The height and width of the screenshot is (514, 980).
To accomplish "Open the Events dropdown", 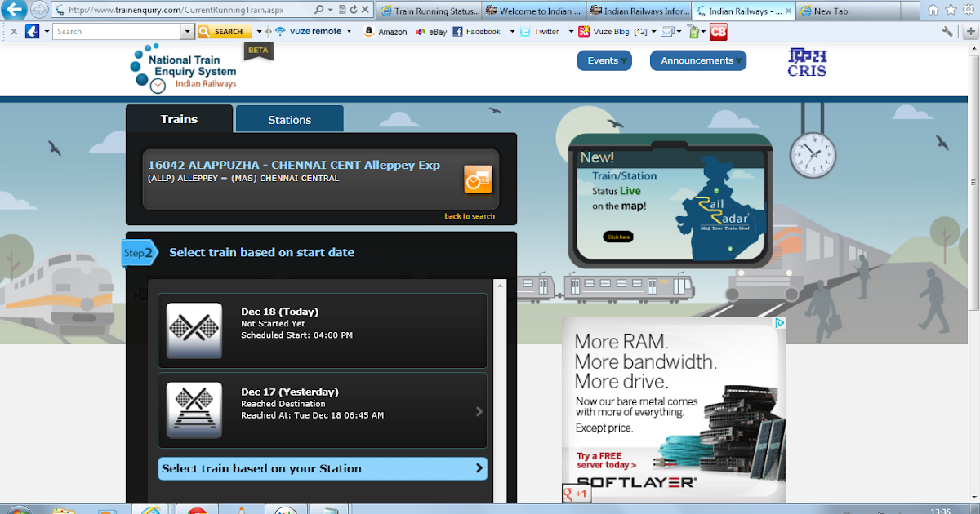I will pyautogui.click(x=604, y=60).
